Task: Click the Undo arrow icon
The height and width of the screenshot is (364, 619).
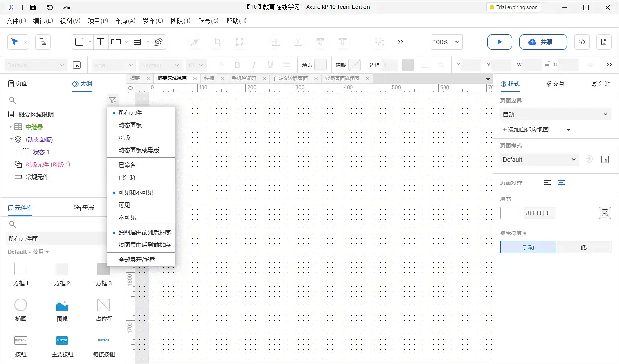Action: click(x=50, y=7)
